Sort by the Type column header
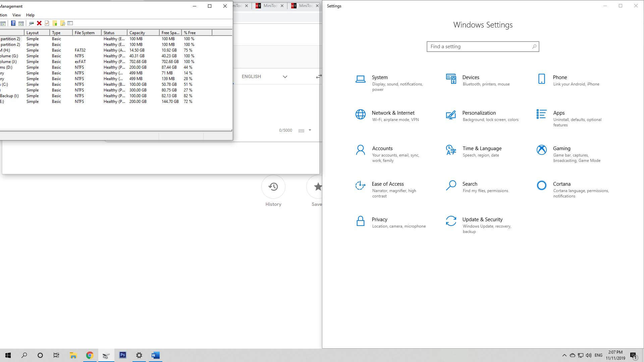Screen dimensions: 644x362 [x=61, y=33]
